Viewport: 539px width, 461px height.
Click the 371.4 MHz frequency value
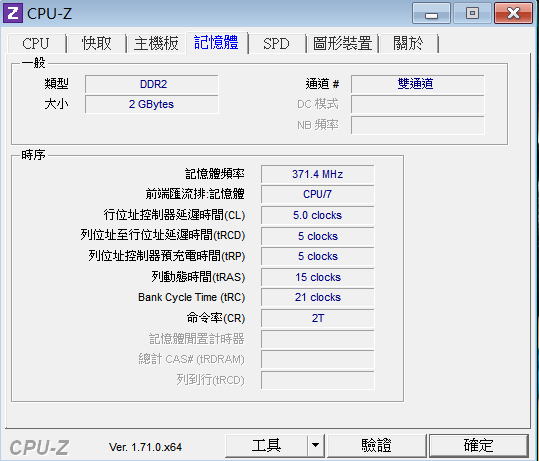(x=318, y=174)
